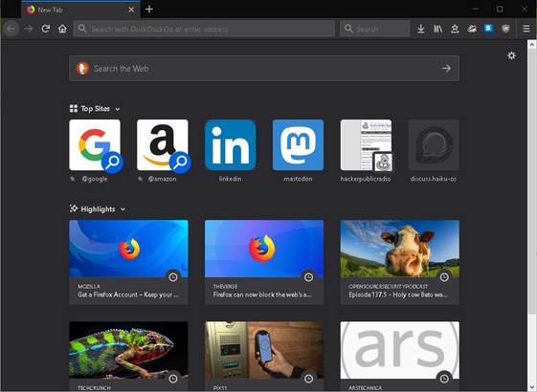
Task: Open The Verge Firefox article highlight
Action: pyautogui.click(x=264, y=262)
